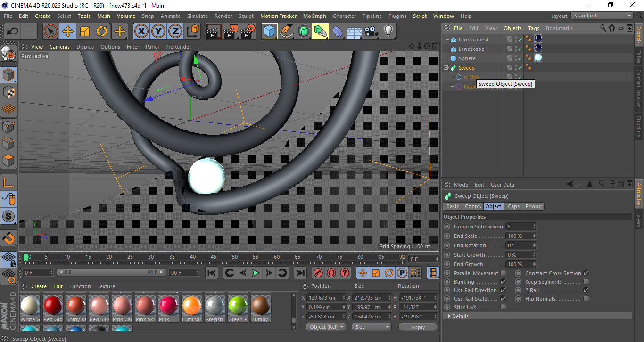Select the Pink material swatch
The width and height of the screenshot is (644, 342).
(168, 309)
